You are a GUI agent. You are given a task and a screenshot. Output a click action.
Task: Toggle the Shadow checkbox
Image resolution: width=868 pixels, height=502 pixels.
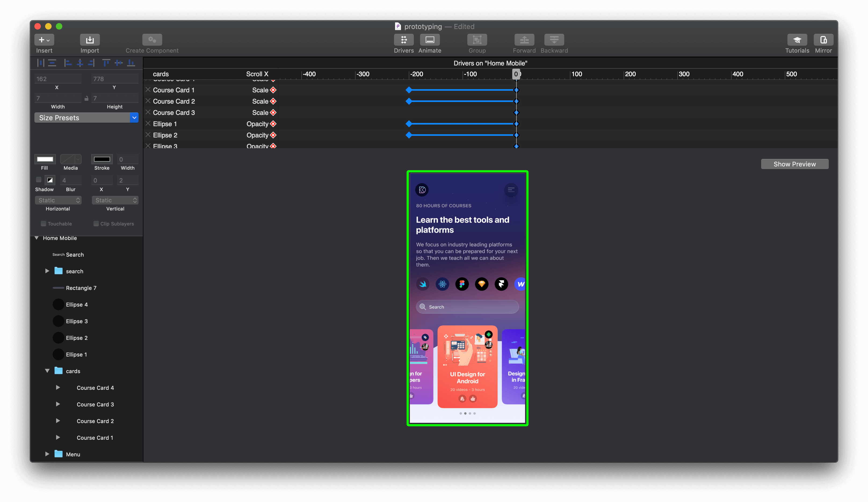coord(39,180)
